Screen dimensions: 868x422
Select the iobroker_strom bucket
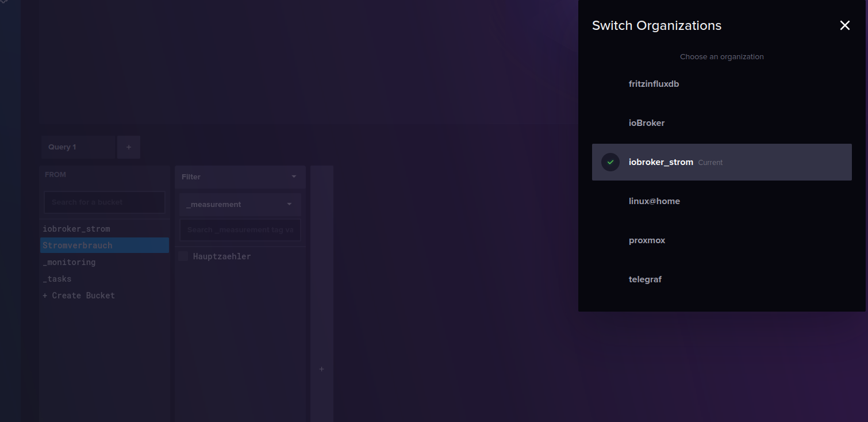click(x=105, y=229)
